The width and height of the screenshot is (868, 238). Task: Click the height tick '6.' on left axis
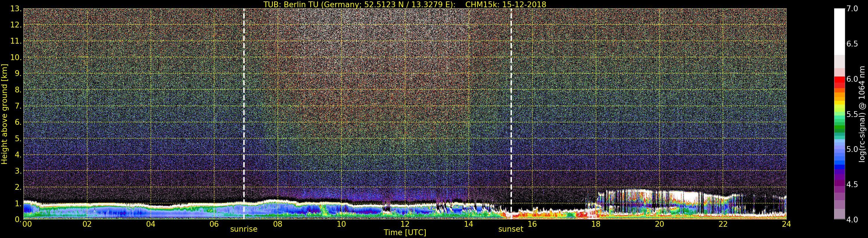click(x=18, y=122)
